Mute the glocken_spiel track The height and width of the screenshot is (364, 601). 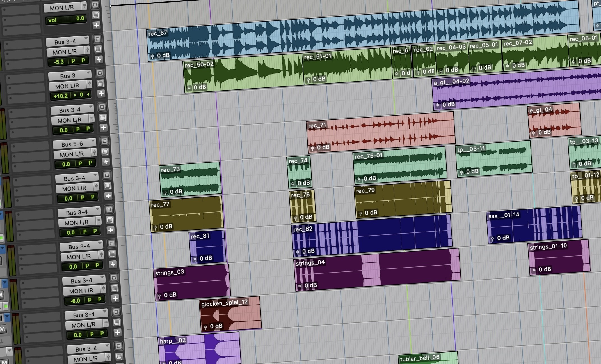[x=3, y=329]
